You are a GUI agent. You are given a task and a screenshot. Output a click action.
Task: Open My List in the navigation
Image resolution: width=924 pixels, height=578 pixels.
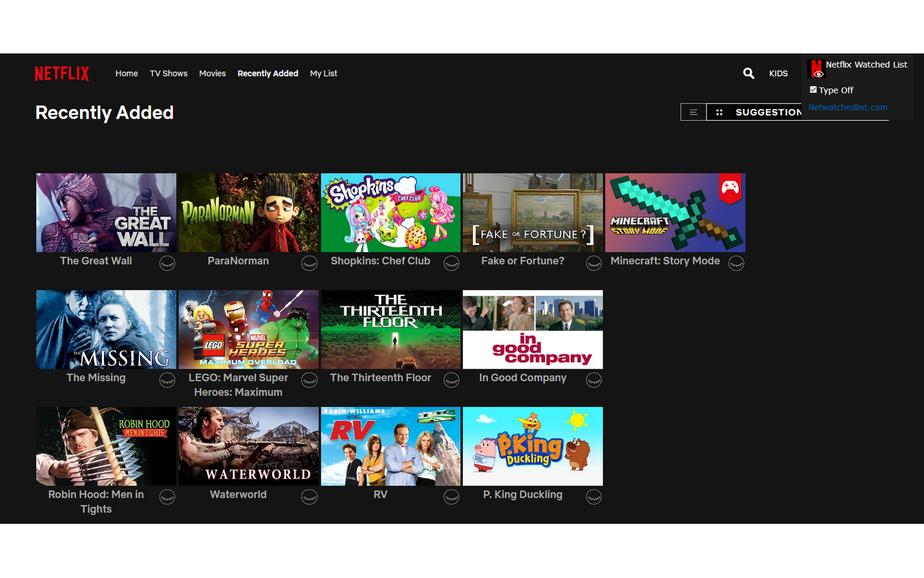(323, 74)
